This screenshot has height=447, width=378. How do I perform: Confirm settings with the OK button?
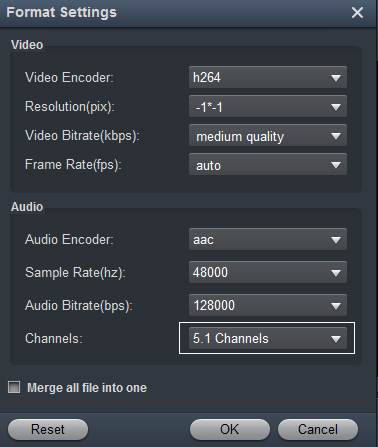tap(230, 429)
